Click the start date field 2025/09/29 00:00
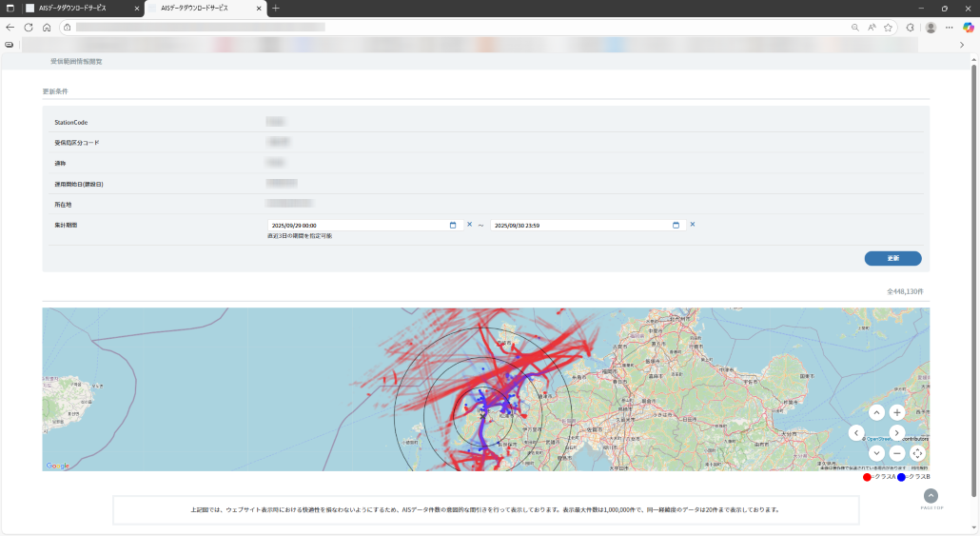 point(357,226)
